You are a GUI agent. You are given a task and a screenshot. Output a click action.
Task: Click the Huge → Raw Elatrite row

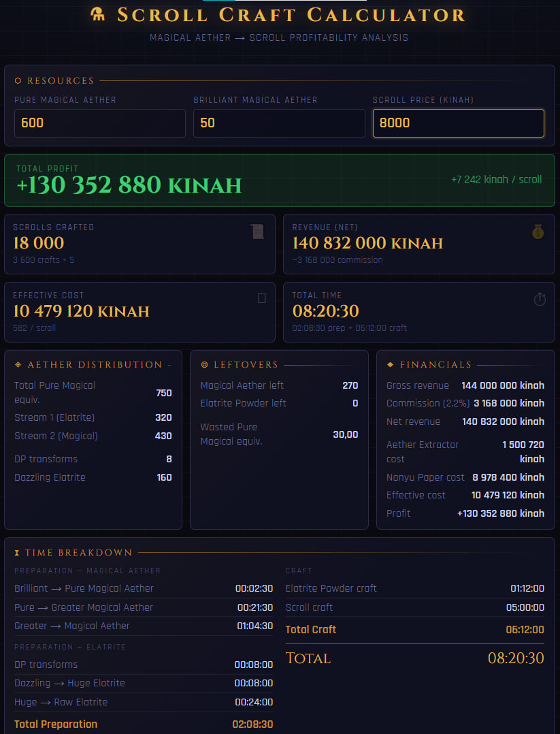click(x=144, y=702)
